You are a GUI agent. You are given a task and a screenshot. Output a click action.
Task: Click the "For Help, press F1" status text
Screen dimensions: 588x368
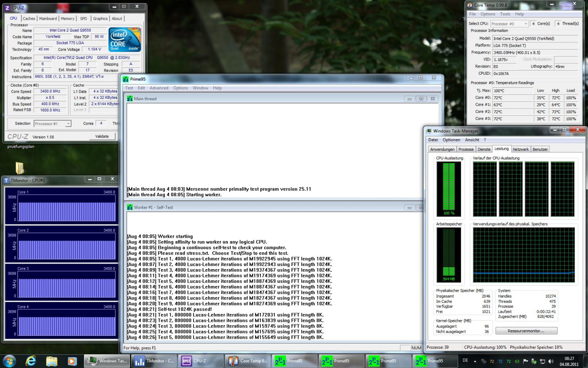click(x=139, y=348)
